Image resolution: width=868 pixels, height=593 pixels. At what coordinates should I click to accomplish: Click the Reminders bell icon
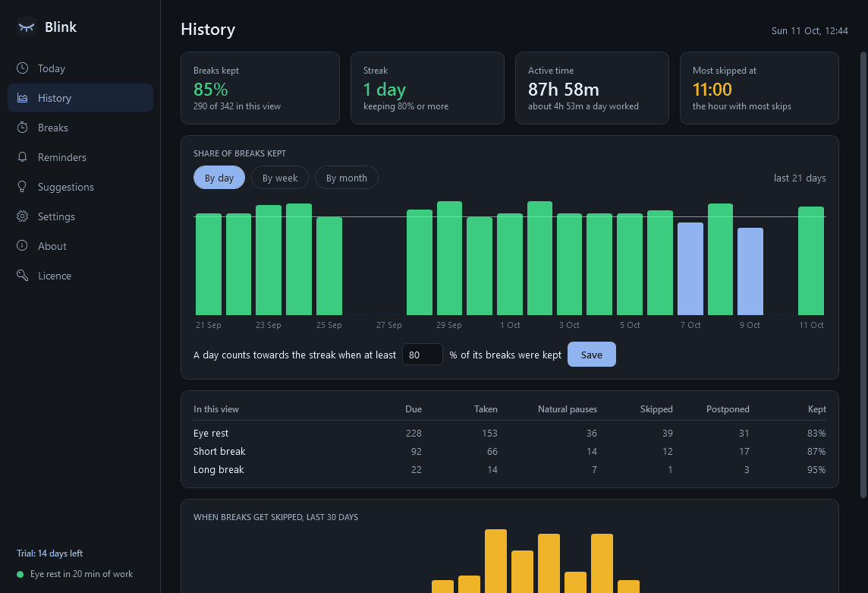click(x=22, y=157)
